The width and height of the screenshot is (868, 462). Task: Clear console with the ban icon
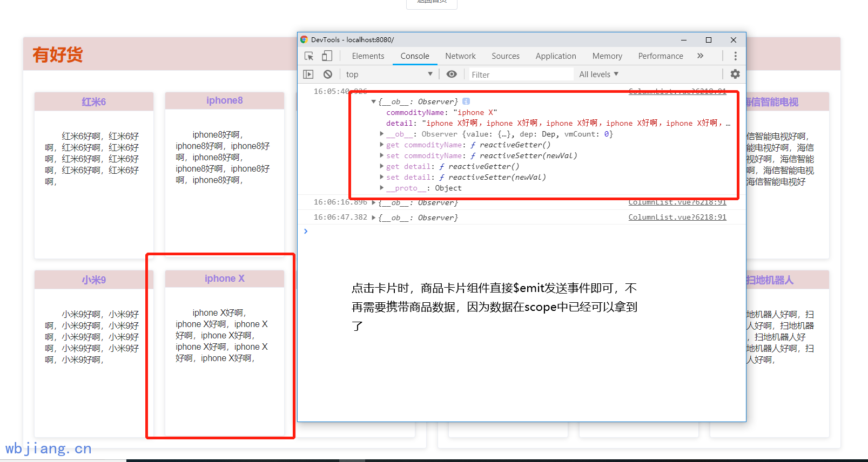point(328,74)
